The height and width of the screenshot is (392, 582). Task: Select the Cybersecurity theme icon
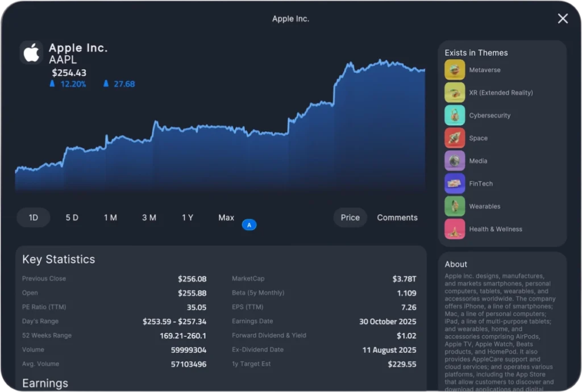point(455,115)
